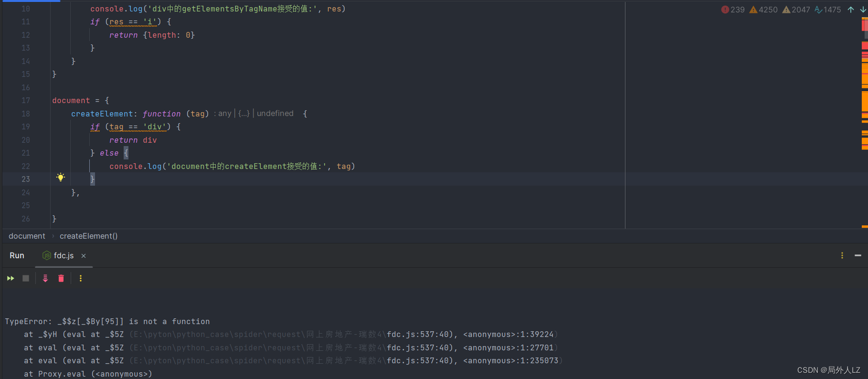Open Run tool window options menu
Image resolution: width=868 pixels, height=379 pixels.
click(x=842, y=255)
